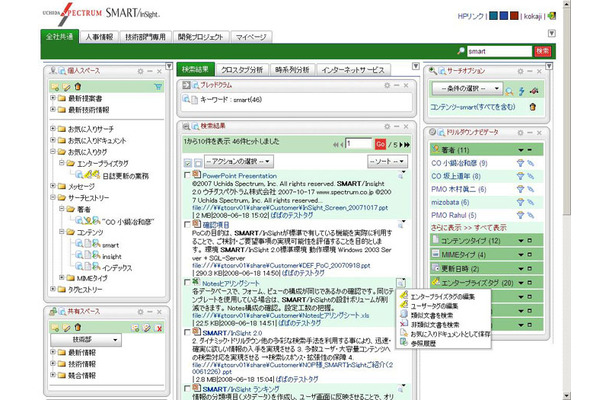Check the box for 確認項目 result

[x=187, y=225]
